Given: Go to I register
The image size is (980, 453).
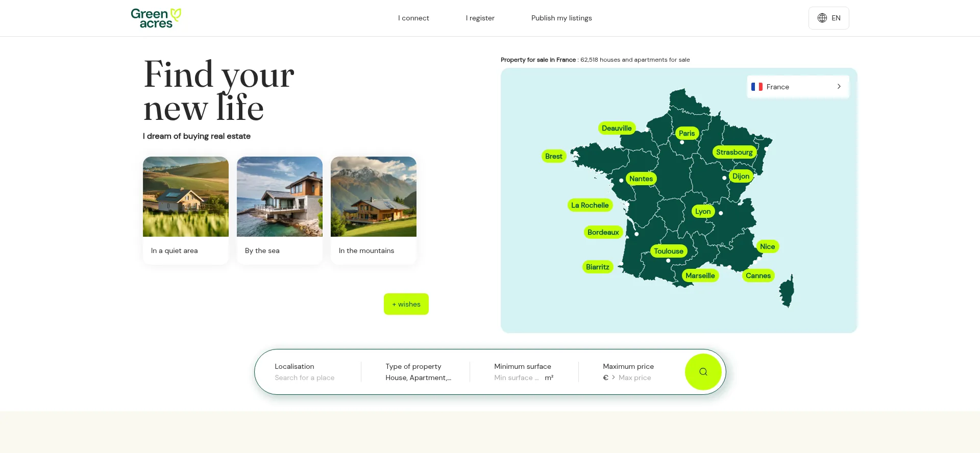Looking at the screenshot, I should (x=480, y=18).
